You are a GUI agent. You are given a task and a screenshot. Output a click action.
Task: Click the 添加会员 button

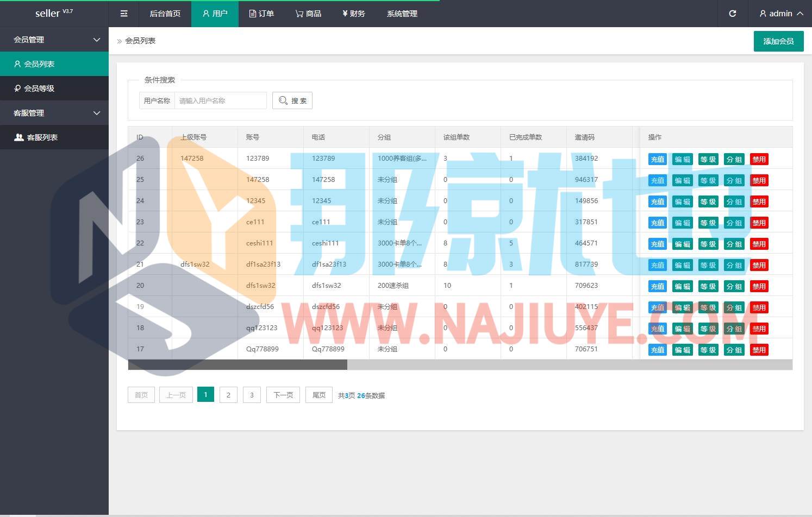[778, 41]
